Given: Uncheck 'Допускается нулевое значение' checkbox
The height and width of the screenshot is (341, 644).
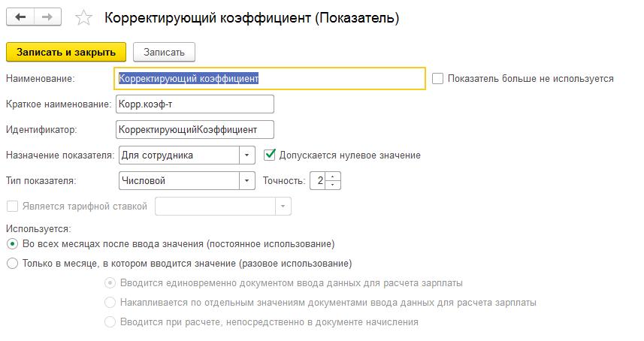Looking at the screenshot, I should point(271,155).
